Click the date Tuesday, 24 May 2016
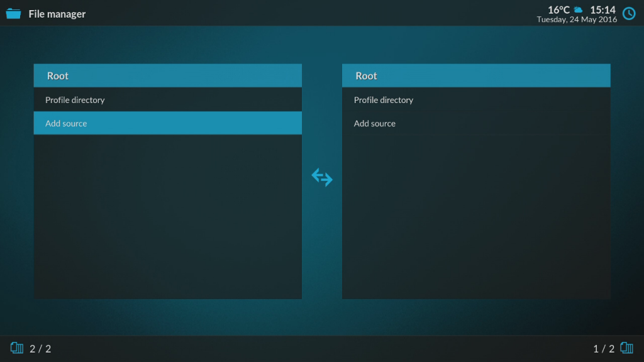This screenshot has width=644, height=362. (577, 19)
